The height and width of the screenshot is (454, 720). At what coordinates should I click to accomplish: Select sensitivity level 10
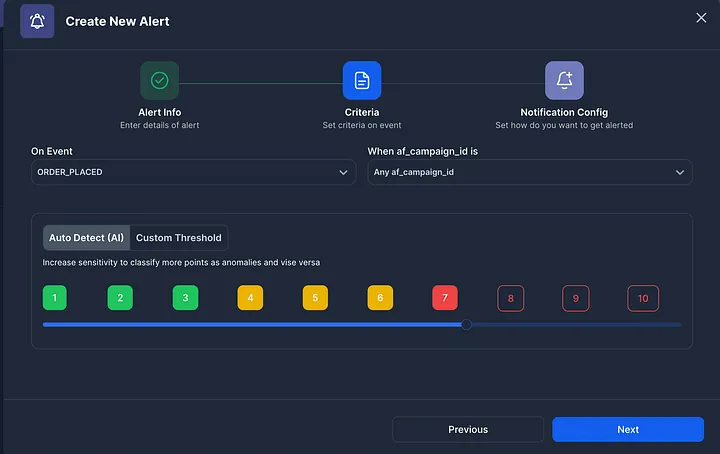tap(643, 298)
